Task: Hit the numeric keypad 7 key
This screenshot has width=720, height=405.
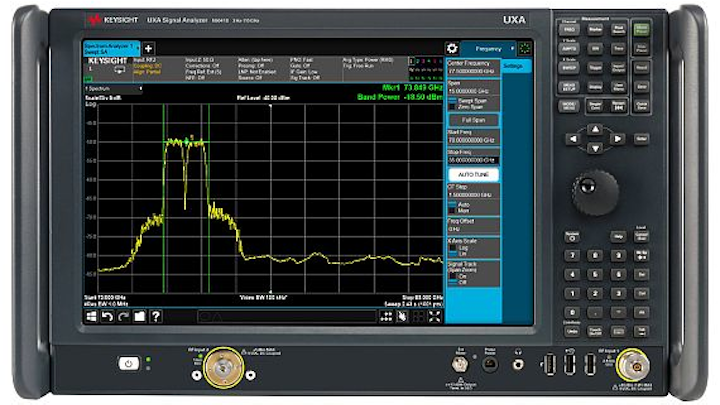Action: click(x=572, y=256)
